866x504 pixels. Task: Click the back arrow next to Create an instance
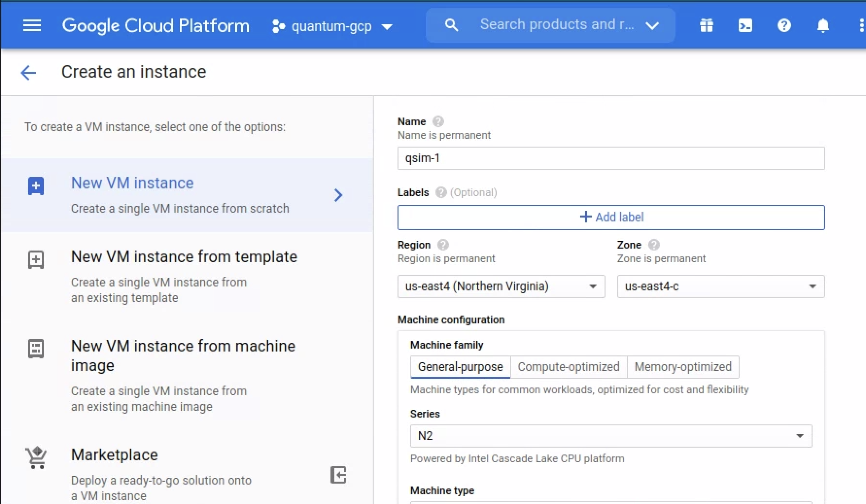tap(28, 72)
